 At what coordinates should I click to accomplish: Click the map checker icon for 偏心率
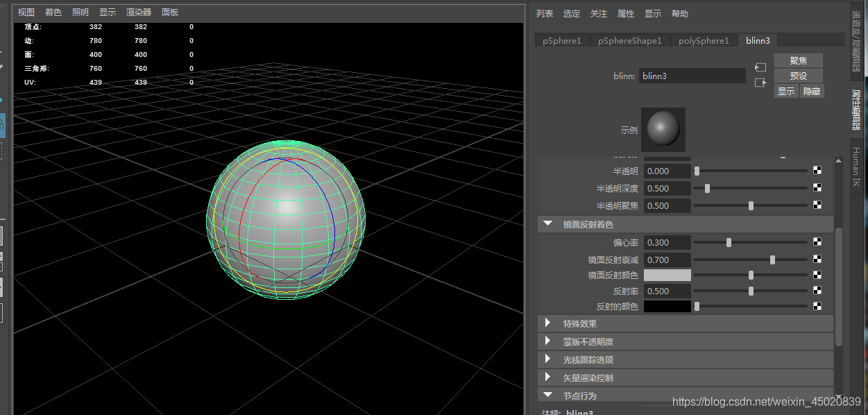817,242
